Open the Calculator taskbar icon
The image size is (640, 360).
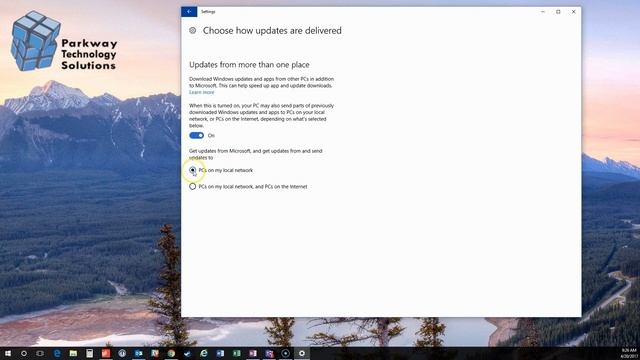[x=89, y=353]
